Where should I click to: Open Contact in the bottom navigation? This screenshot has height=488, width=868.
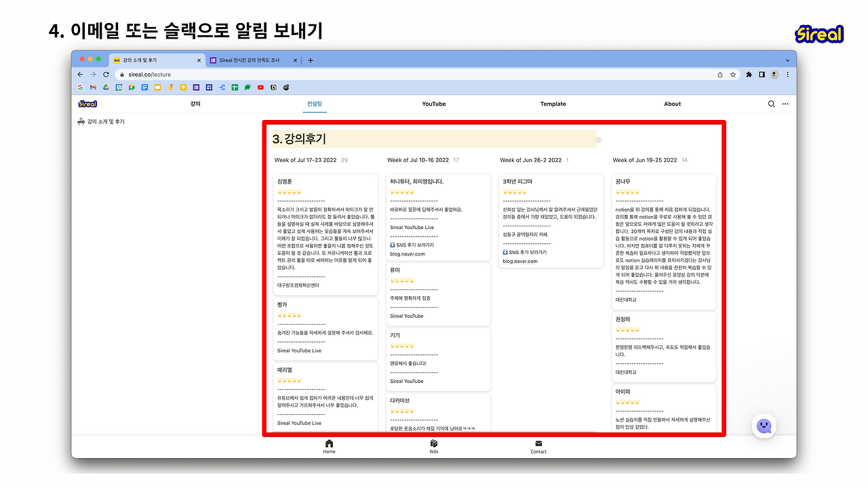[x=538, y=447]
